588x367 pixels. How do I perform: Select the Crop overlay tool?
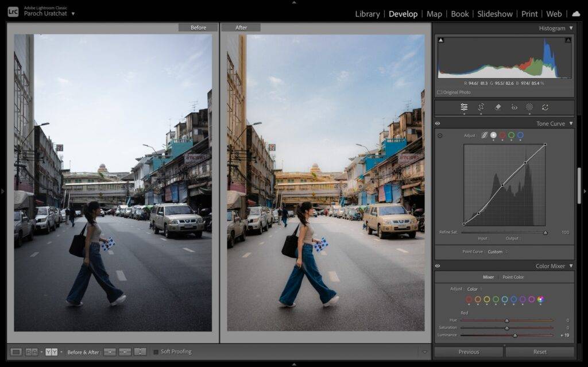pyautogui.click(x=481, y=107)
